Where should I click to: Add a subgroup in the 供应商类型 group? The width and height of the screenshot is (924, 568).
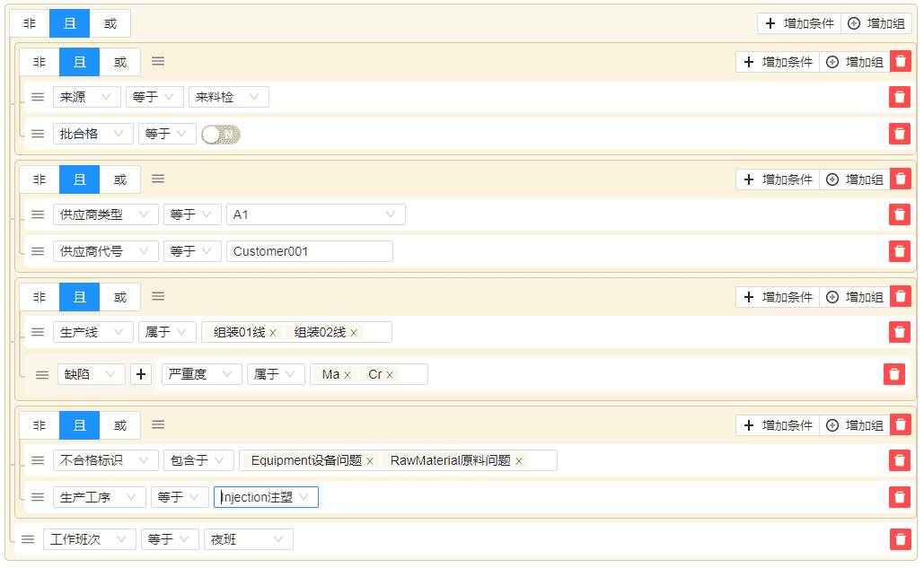pos(855,179)
